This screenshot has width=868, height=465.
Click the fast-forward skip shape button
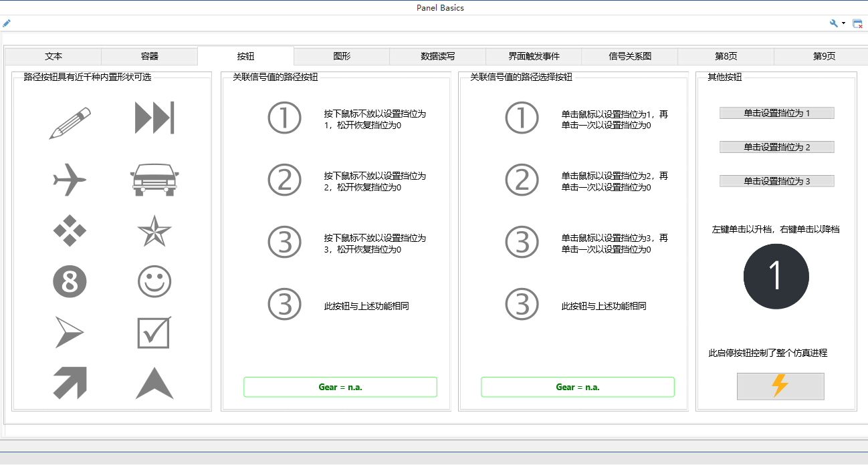click(154, 118)
